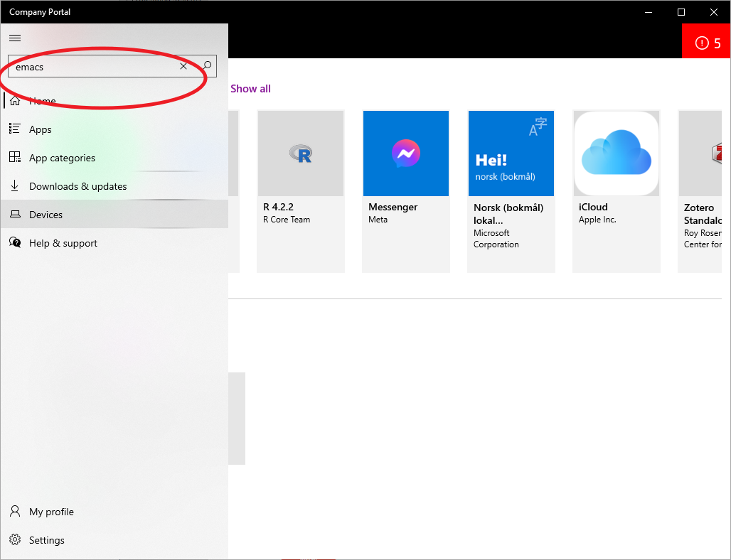Screen dimensions: 731x560
Task: Click the Help & support chat icon
Action: tap(15, 242)
